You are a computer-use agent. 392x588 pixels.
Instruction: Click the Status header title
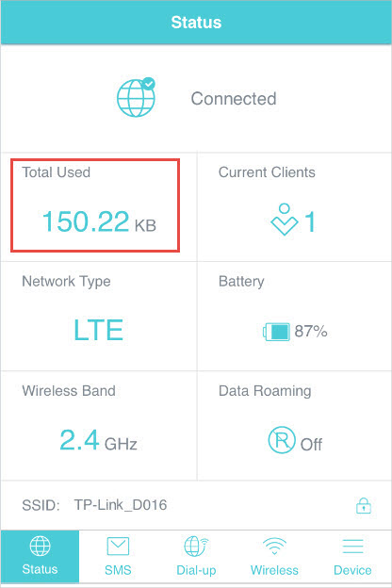(x=196, y=22)
